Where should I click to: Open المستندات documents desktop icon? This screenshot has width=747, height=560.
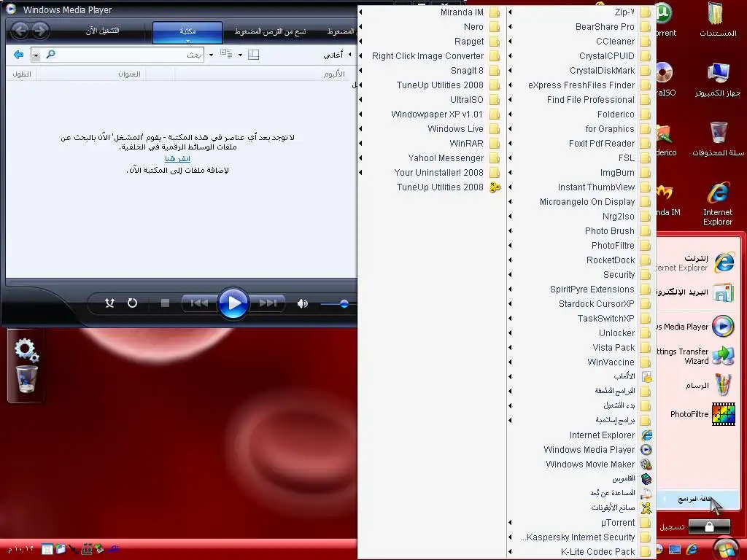point(718,20)
